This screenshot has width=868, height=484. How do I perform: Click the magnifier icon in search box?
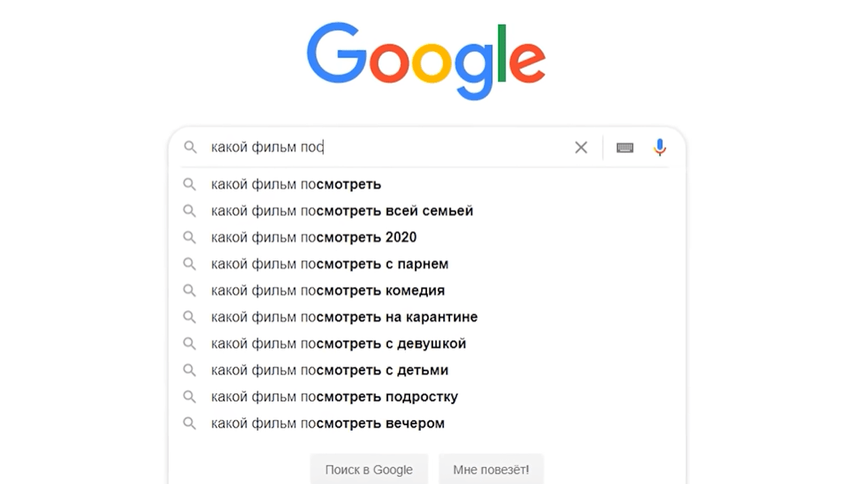coord(190,147)
